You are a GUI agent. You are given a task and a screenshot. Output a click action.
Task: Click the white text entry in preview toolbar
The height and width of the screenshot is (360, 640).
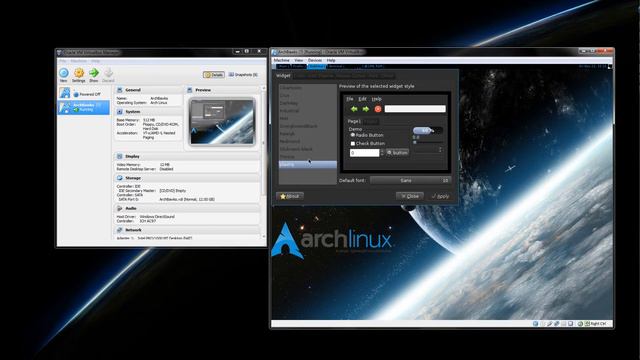click(x=415, y=109)
